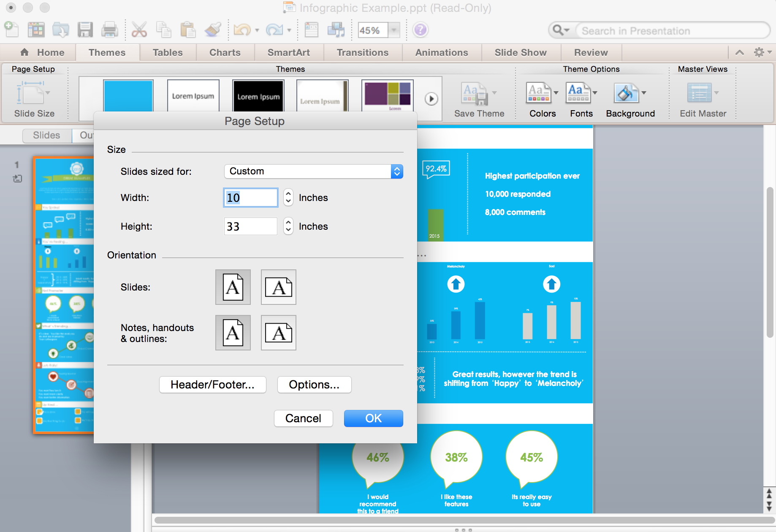Select portrait orientation for Notes, handouts
Image resolution: width=776 pixels, height=532 pixels.
pos(233,333)
